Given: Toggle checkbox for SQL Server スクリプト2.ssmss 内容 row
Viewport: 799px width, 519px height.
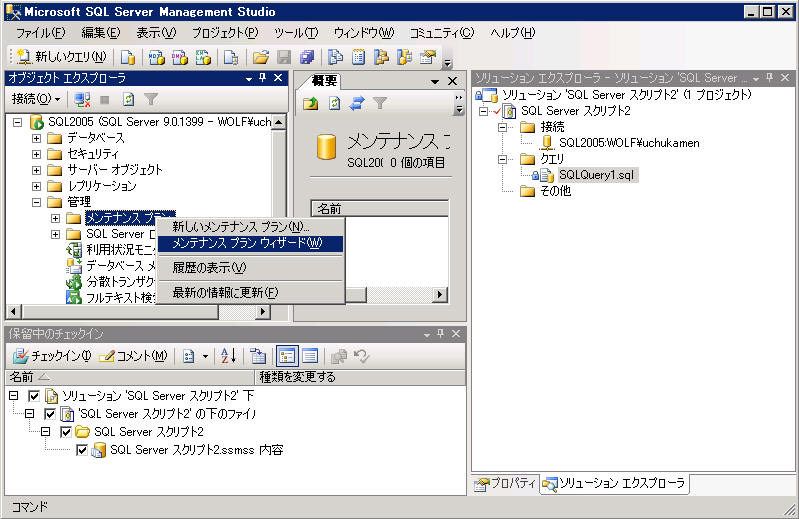Looking at the screenshot, I should (x=82, y=450).
